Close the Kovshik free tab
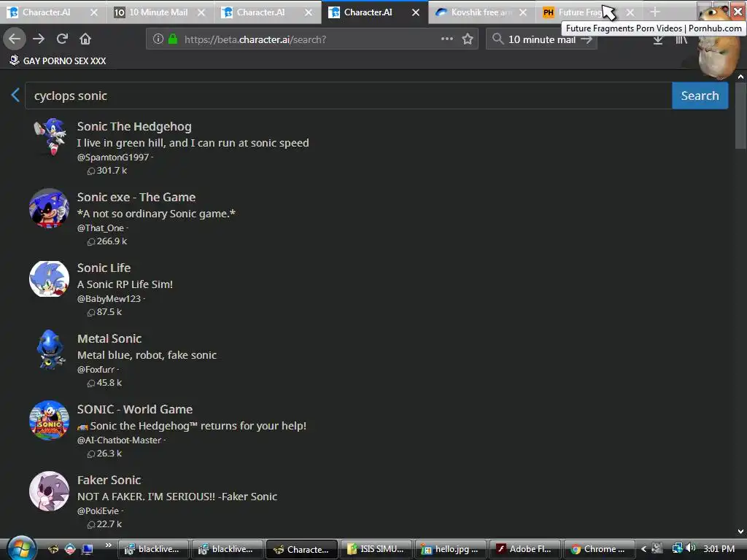 (x=522, y=12)
